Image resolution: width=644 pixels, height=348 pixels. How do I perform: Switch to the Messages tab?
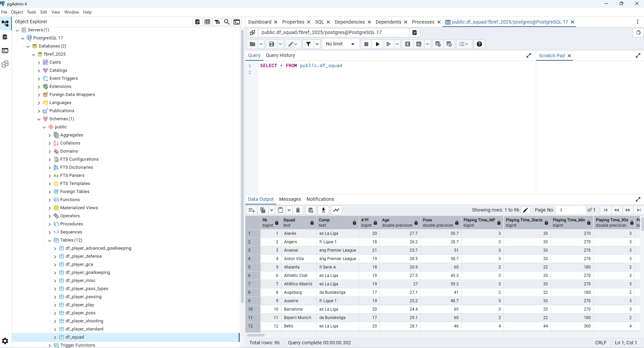[290, 199]
